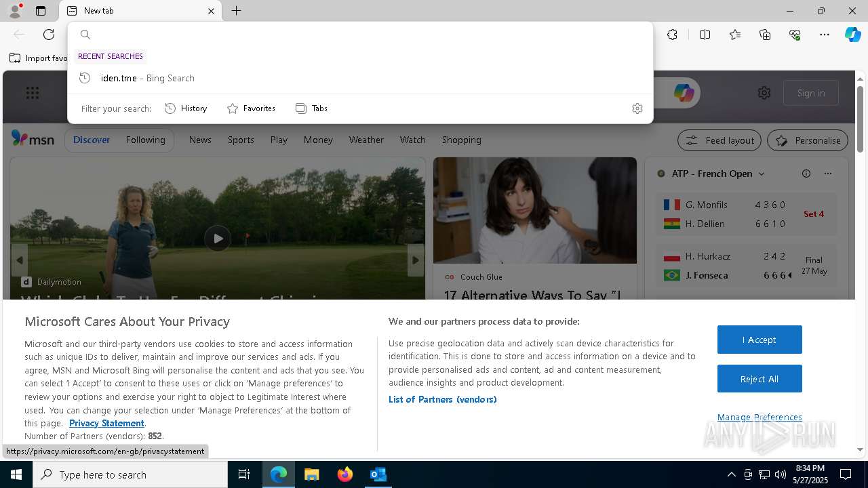
Task: Open Manage Preferences link
Action: tap(759, 417)
